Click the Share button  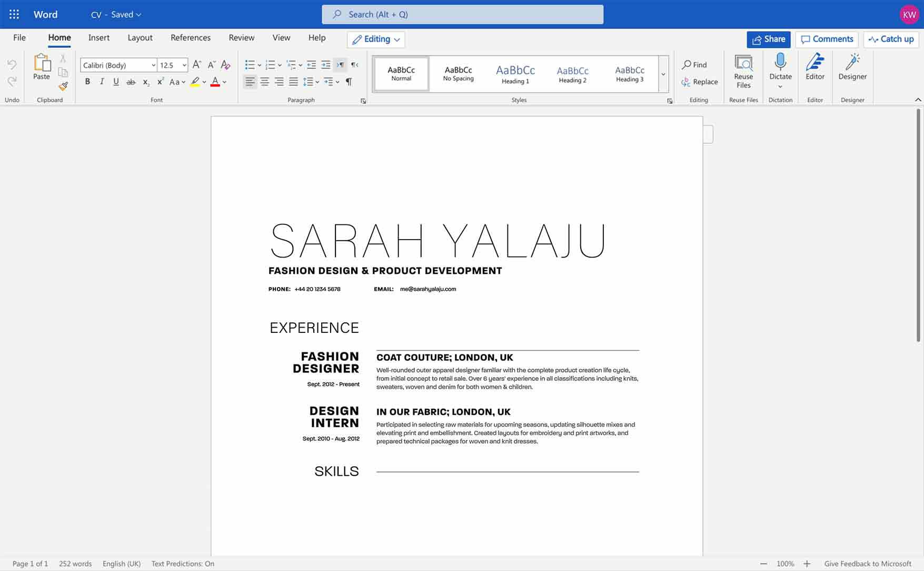[768, 40]
